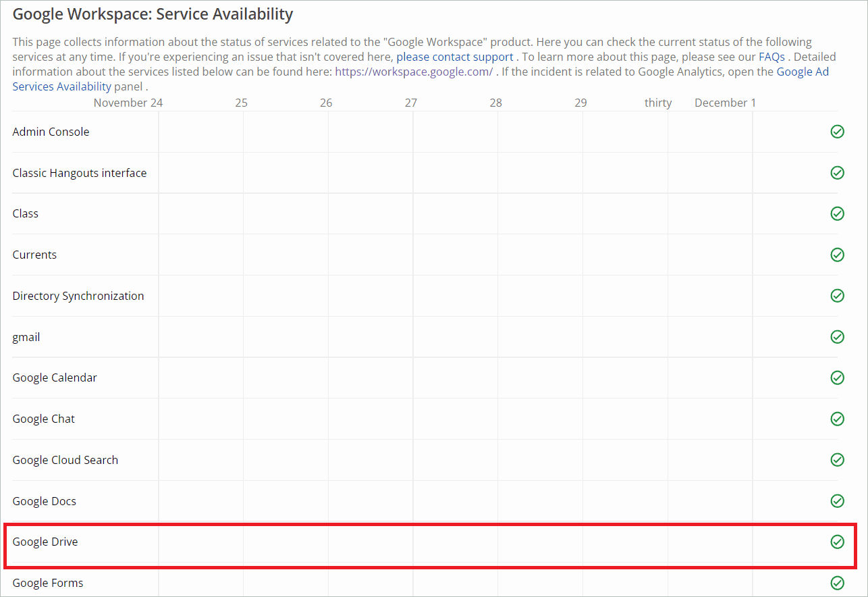Click the '29' date column header

[x=580, y=103]
